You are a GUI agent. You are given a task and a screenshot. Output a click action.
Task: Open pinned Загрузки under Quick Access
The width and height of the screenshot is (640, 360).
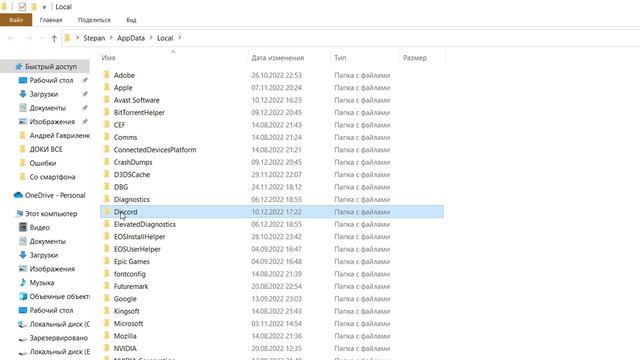(44, 94)
